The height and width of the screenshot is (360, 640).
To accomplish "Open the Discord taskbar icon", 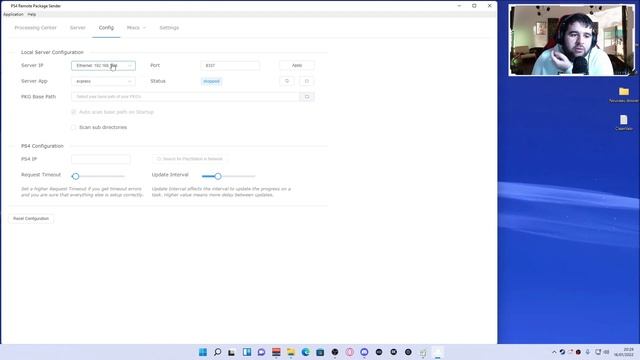I will (364, 352).
